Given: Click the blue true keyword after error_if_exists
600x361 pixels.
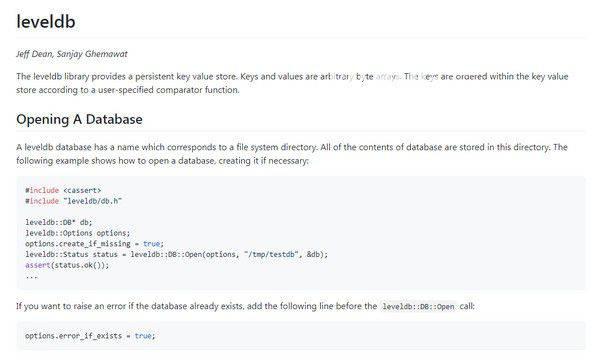Looking at the screenshot, I should point(143,336).
